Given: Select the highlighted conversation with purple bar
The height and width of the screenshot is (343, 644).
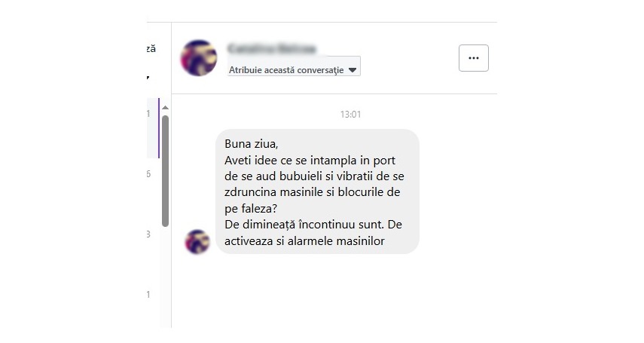Looking at the screenshot, I should click(153, 128).
